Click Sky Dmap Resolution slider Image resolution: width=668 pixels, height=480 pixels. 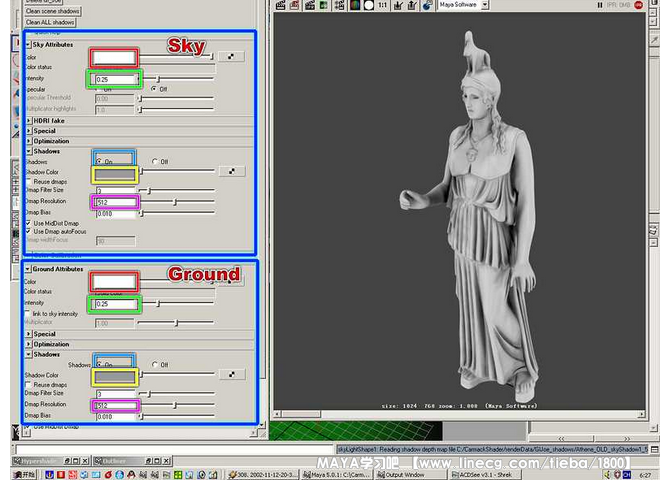pos(177,201)
